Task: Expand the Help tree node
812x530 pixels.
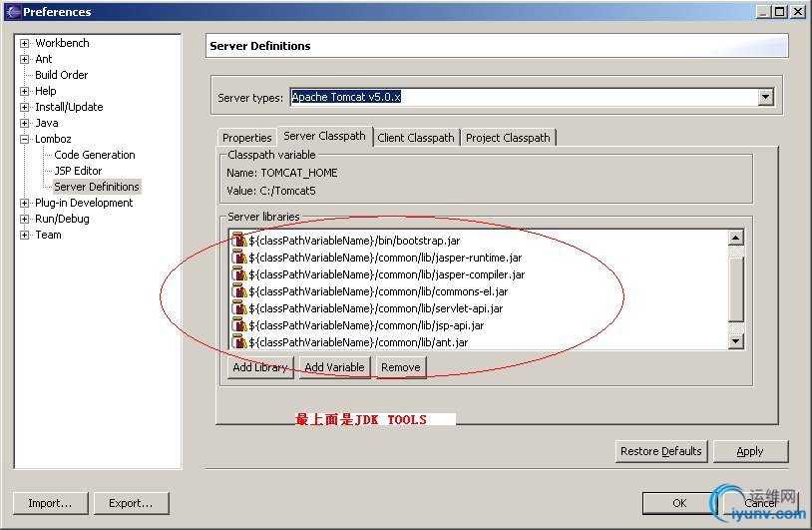Action: coord(24,91)
